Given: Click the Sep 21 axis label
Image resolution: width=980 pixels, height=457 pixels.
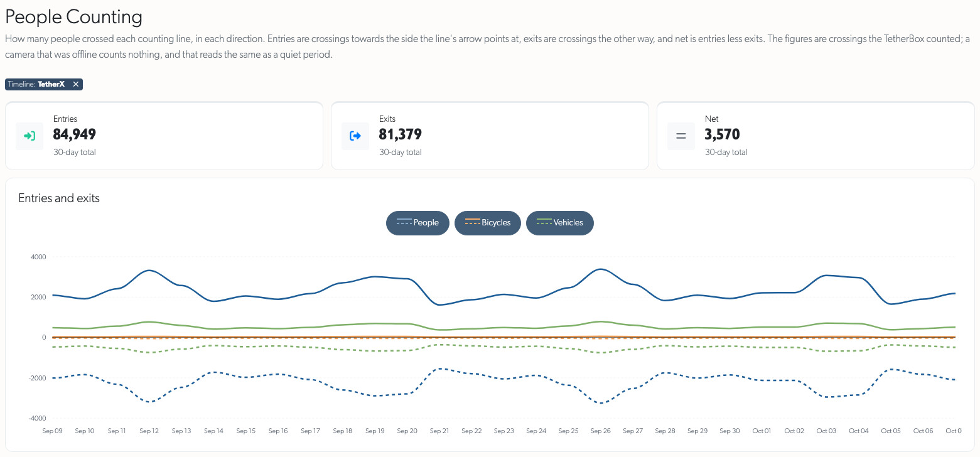Looking at the screenshot, I should (x=439, y=431).
